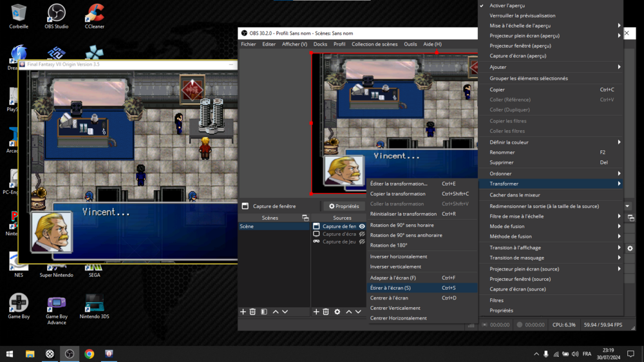Toggle Activer l'aperçu checked option
The height and width of the screenshot is (362, 644).
pyautogui.click(x=507, y=6)
